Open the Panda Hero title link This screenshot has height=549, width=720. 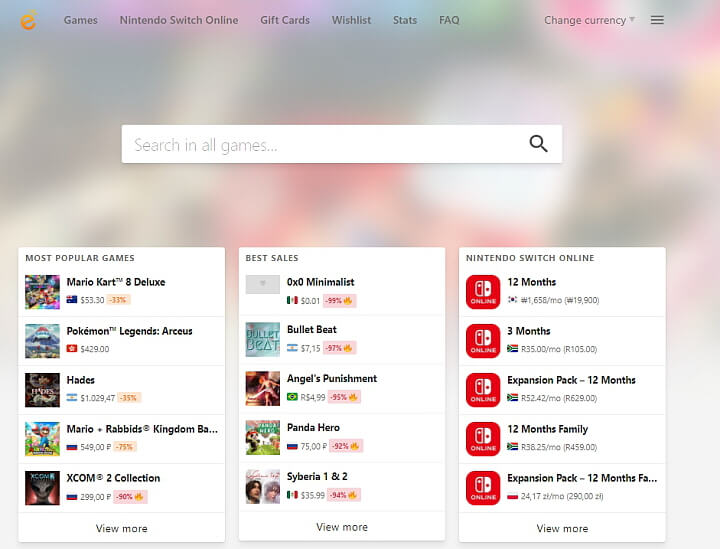(x=313, y=427)
